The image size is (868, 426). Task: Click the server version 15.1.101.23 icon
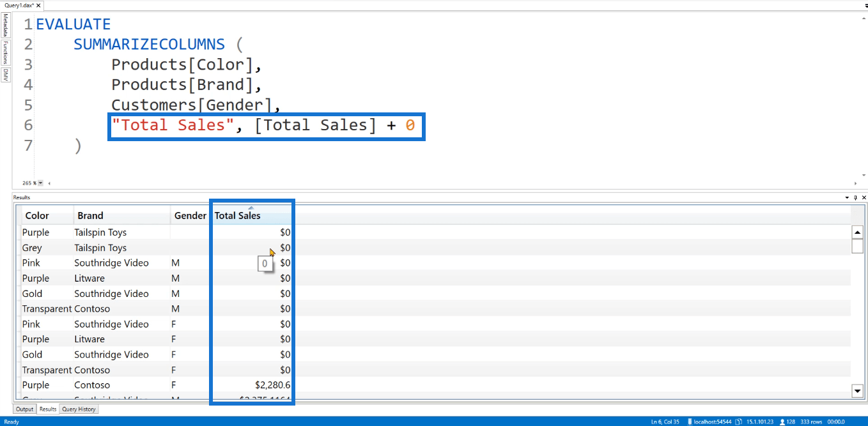click(x=739, y=422)
